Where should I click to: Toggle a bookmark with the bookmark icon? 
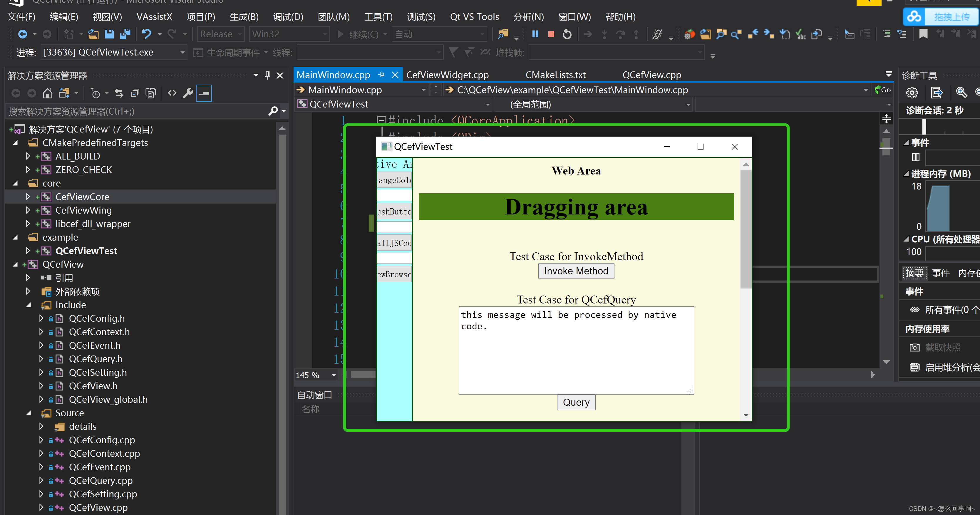[923, 34]
